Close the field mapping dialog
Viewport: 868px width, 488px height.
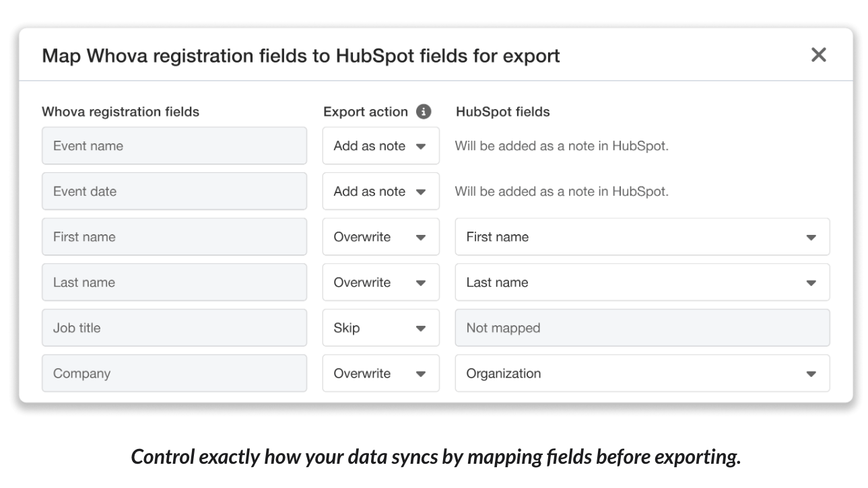click(818, 55)
